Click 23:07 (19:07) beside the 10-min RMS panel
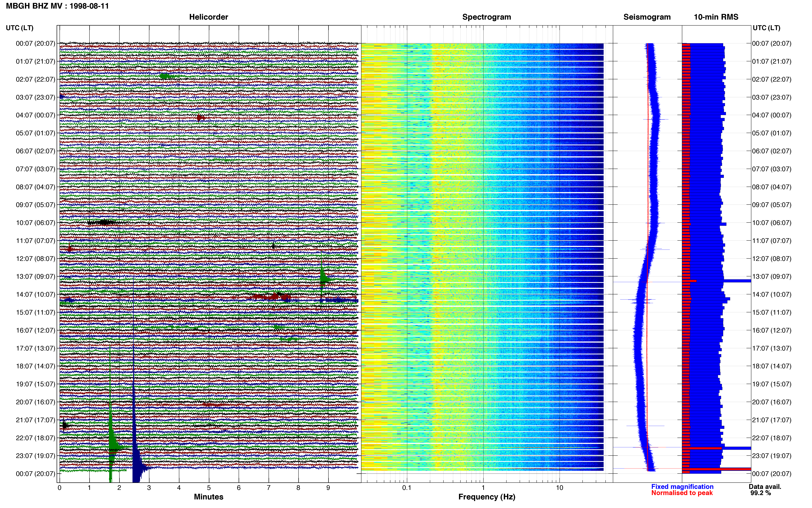The width and height of the screenshot is (812, 508). click(772, 456)
